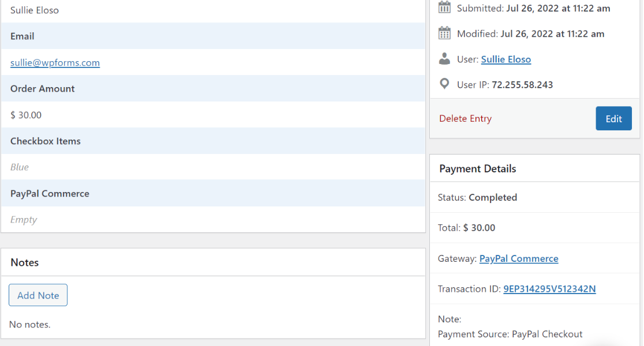Click the Payment Details panel heading
Image resolution: width=644 pixels, height=346 pixels.
coord(478,169)
